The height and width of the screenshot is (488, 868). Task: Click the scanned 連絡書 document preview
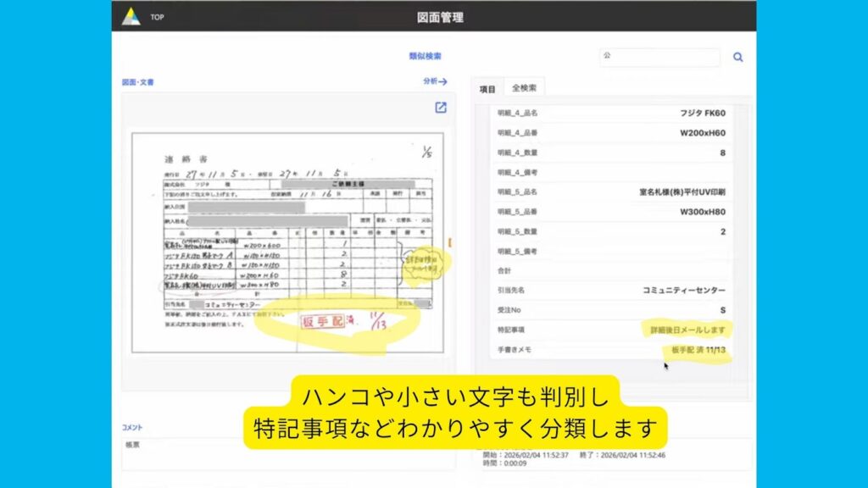(x=288, y=240)
